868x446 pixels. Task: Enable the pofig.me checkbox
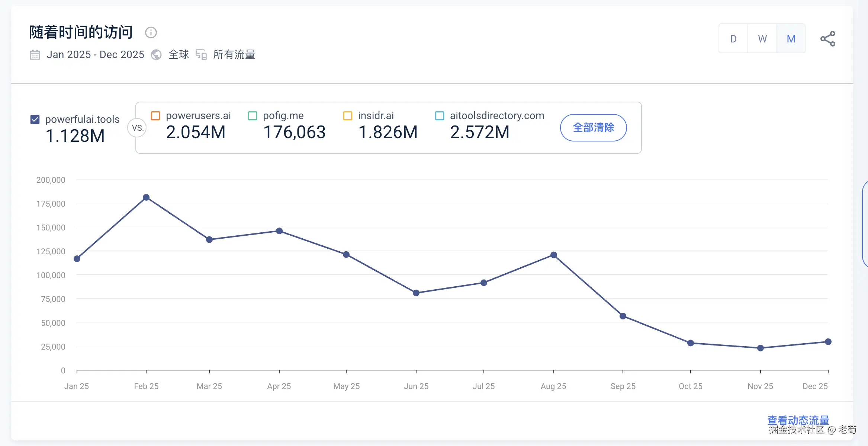click(x=253, y=116)
